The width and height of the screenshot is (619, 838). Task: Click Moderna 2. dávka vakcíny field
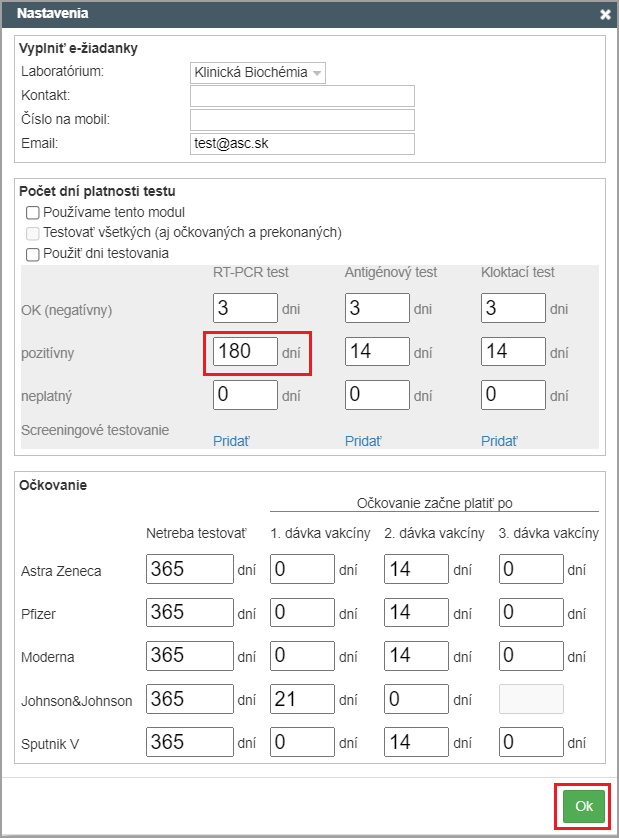[416, 656]
